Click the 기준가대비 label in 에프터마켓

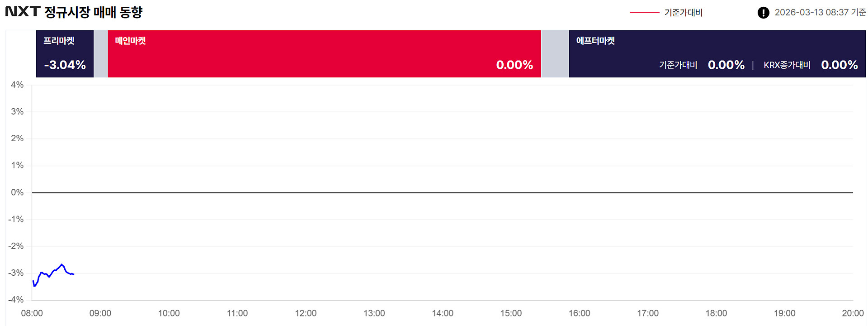pos(678,65)
